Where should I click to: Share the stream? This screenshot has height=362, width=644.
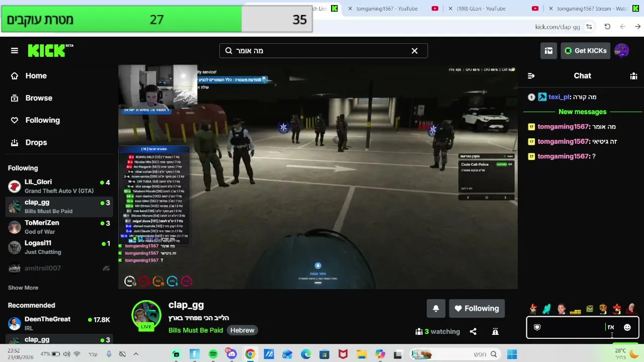pos(473,332)
